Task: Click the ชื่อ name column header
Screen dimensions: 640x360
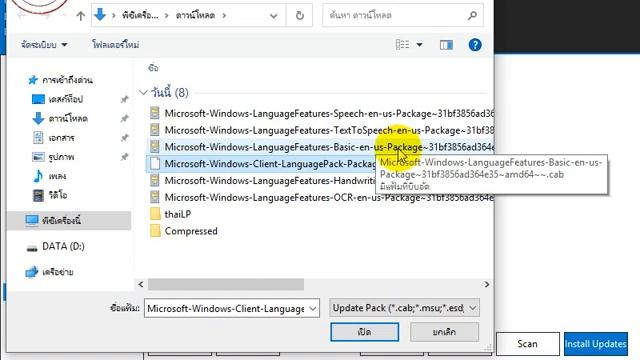Action: 153,68
